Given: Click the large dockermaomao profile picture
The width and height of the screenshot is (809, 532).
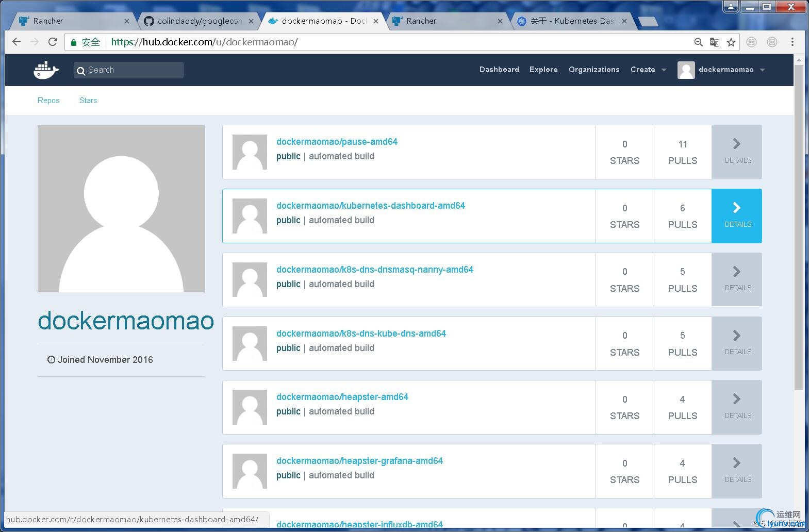Looking at the screenshot, I should click(x=121, y=209).
